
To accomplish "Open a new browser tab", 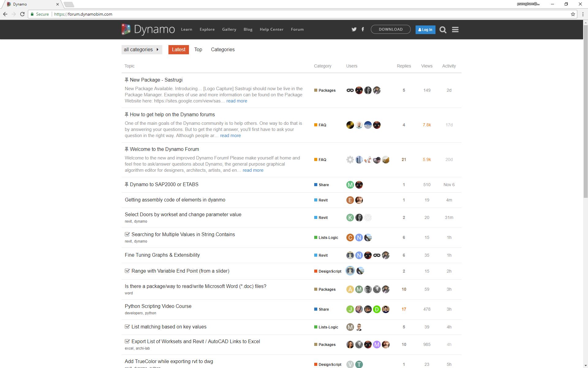I will click(x=69, y=4).
